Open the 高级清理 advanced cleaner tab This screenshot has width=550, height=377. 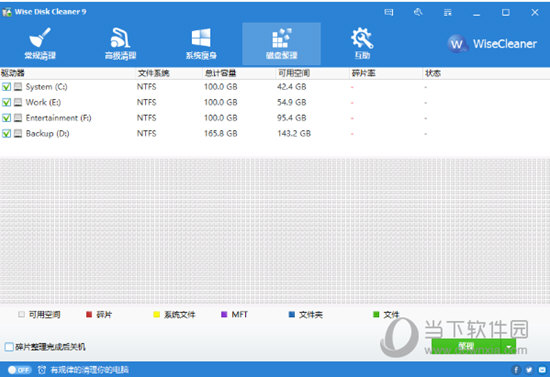click(120, 43)
